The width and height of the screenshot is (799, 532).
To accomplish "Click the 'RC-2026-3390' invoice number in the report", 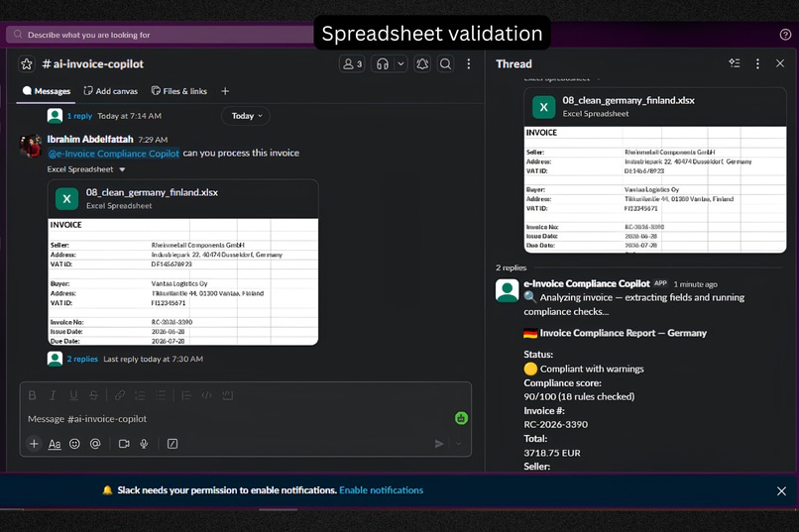I will pos(555,425).
